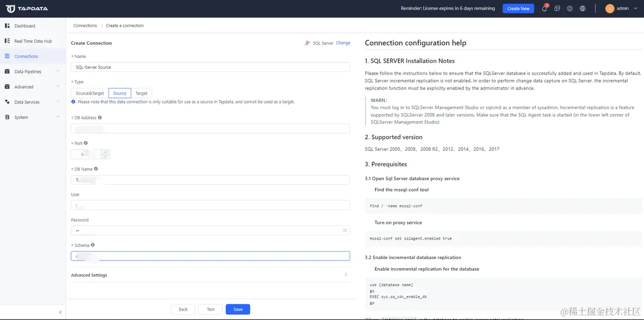Click the Port help icon
The image size is (644, 320).
click(86, 143)
